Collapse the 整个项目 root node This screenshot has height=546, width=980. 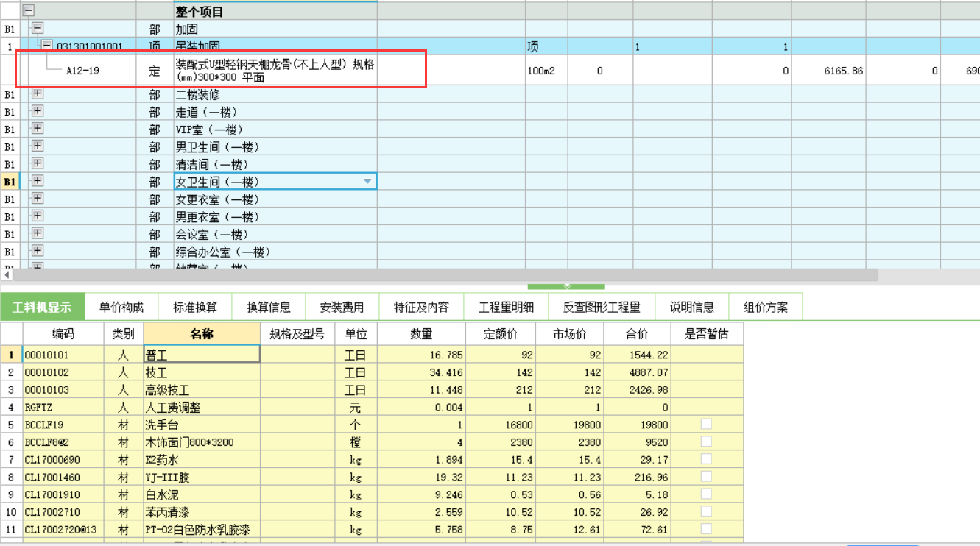[x=29, y=11]
